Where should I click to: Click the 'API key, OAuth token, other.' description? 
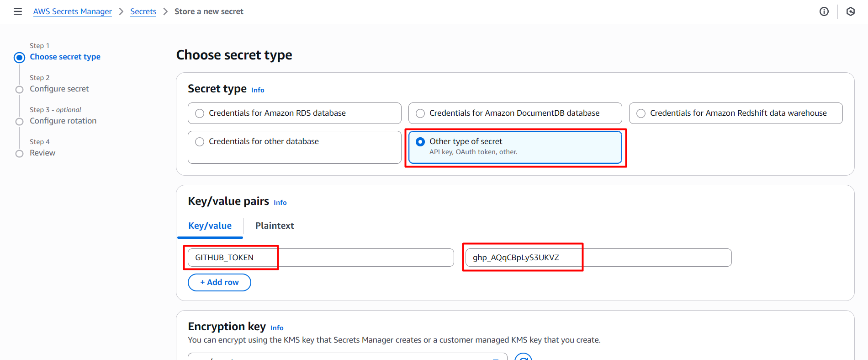click(x=473, y=152)
